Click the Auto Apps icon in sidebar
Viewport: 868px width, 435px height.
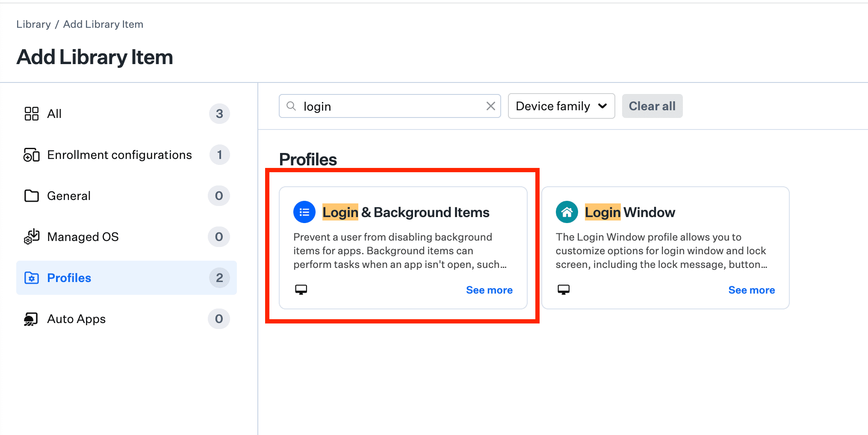[x=31, y=319]
